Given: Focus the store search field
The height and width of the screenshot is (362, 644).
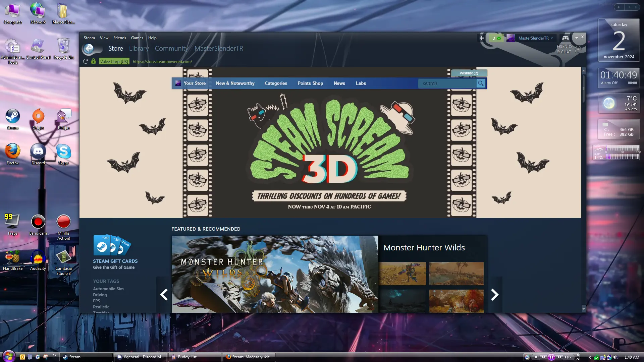Looking at the screenshot, I should click(x=447, y=83).
